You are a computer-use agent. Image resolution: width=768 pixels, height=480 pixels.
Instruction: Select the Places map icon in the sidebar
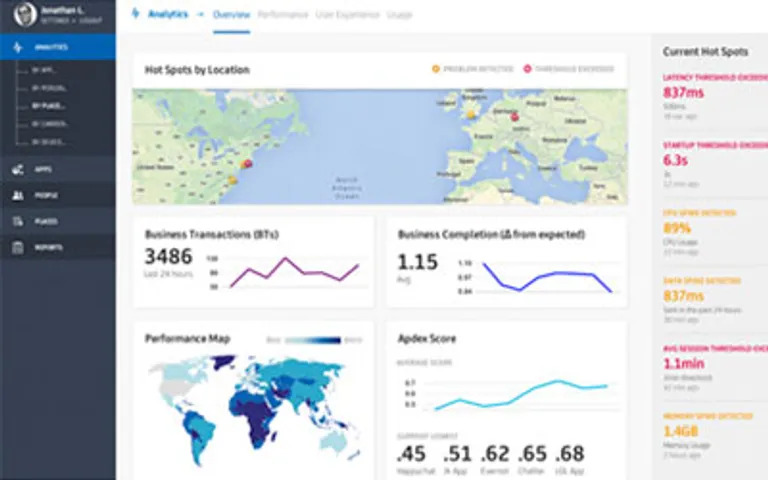18,221
